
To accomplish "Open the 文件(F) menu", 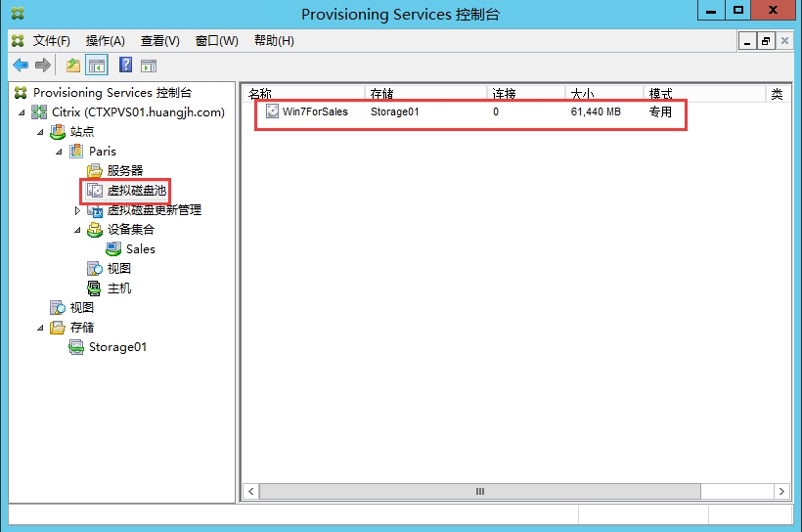I will (x=51, y=40).
